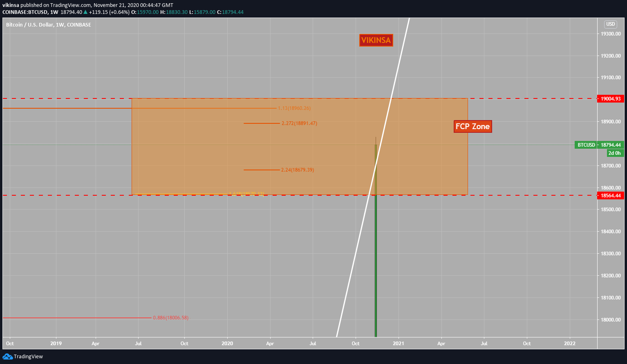Click the C:18794.44 close value
Viewport: 627px width, 364px height.
point(230,12)
